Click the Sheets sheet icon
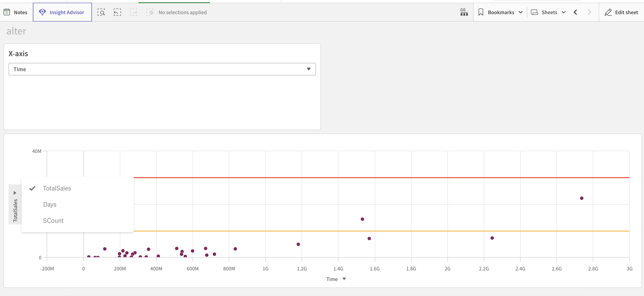This screenshot has width=644, height=296. coord(534,12)
